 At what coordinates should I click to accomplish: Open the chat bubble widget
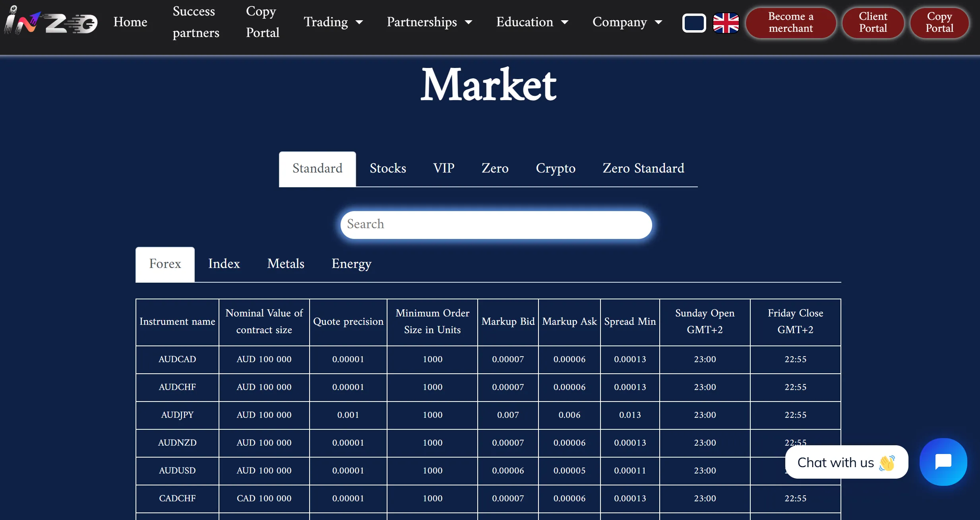[943, 462]
